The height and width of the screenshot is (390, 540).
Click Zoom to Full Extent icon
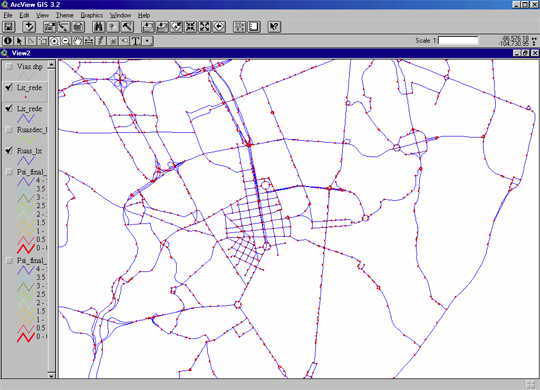pos(147,27)
